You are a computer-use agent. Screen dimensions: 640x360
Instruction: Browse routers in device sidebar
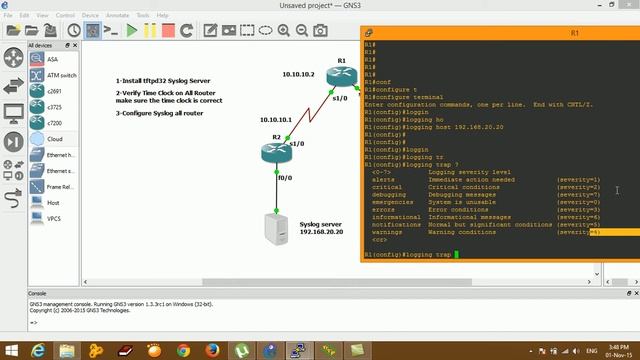point(13,58)
